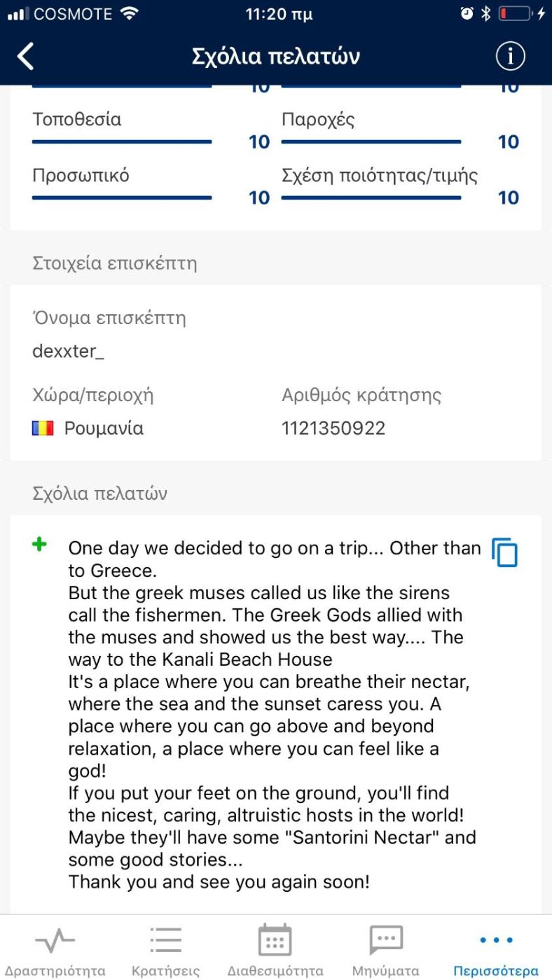Tap the Wi-Fi icon in status bar
Viewport: 552px width, 980px height.
click(x=129, y=14)
